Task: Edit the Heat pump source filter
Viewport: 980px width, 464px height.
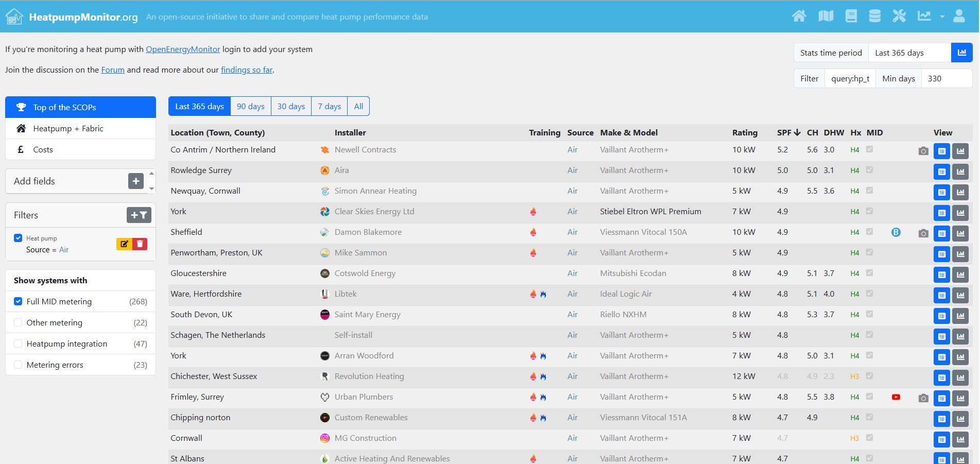Action: point(124,244)
